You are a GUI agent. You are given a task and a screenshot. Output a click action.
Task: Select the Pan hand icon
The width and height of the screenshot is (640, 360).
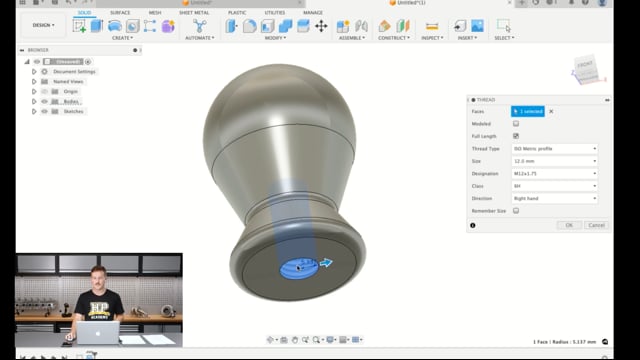295,340
